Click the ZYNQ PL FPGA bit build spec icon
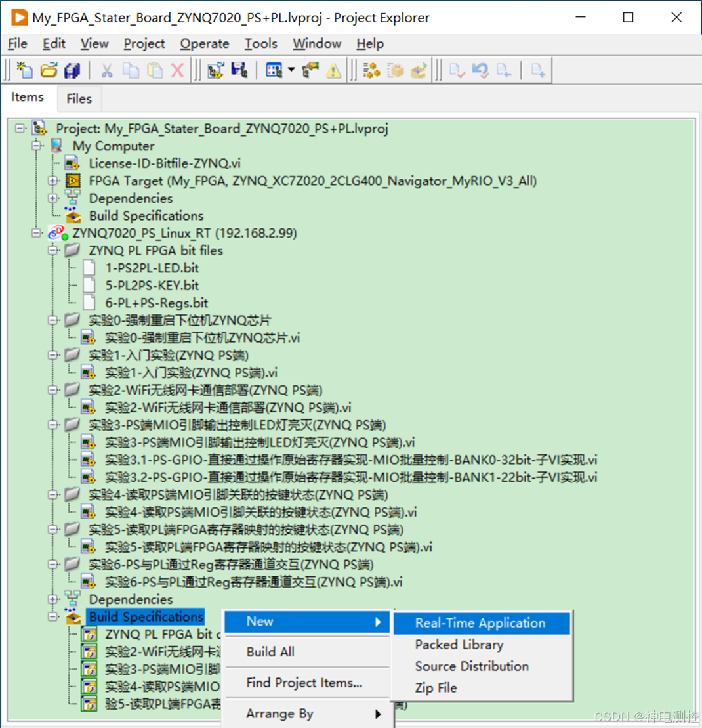Screen dimensions: 702x728 [x=89, y=634]
